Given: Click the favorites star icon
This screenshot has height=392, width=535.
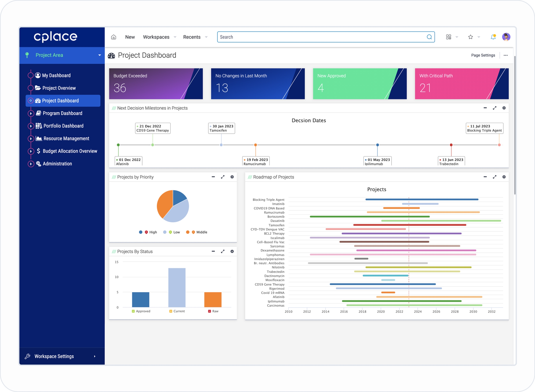Looking at the screenshot, I should click(470, 37).
